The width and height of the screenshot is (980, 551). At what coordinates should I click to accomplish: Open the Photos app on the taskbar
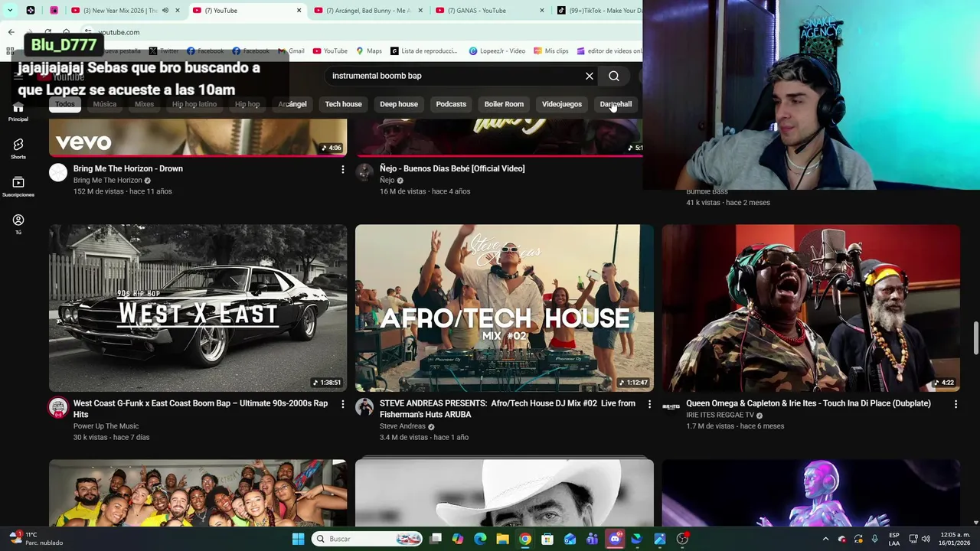pos(659,539)
